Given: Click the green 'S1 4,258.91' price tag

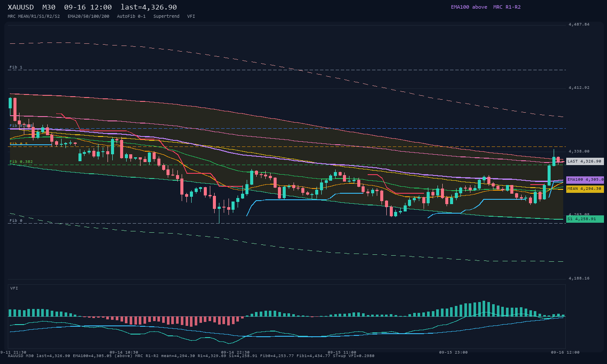Looking at the screenshot, I should 585,219.
